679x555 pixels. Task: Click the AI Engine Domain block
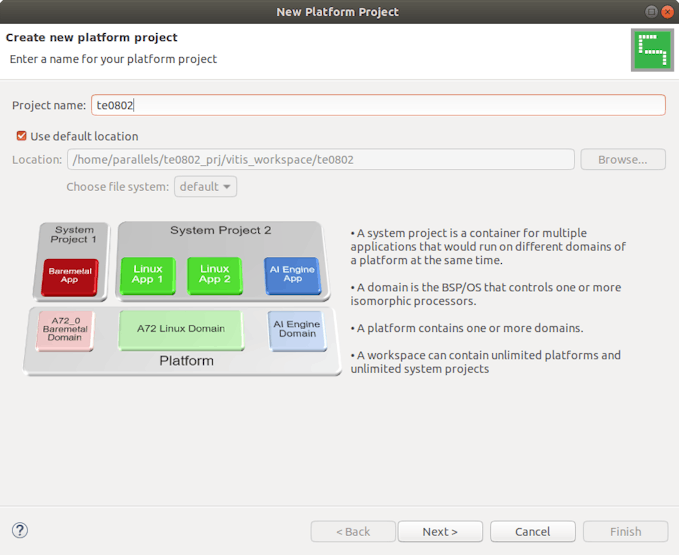[296, 330]
